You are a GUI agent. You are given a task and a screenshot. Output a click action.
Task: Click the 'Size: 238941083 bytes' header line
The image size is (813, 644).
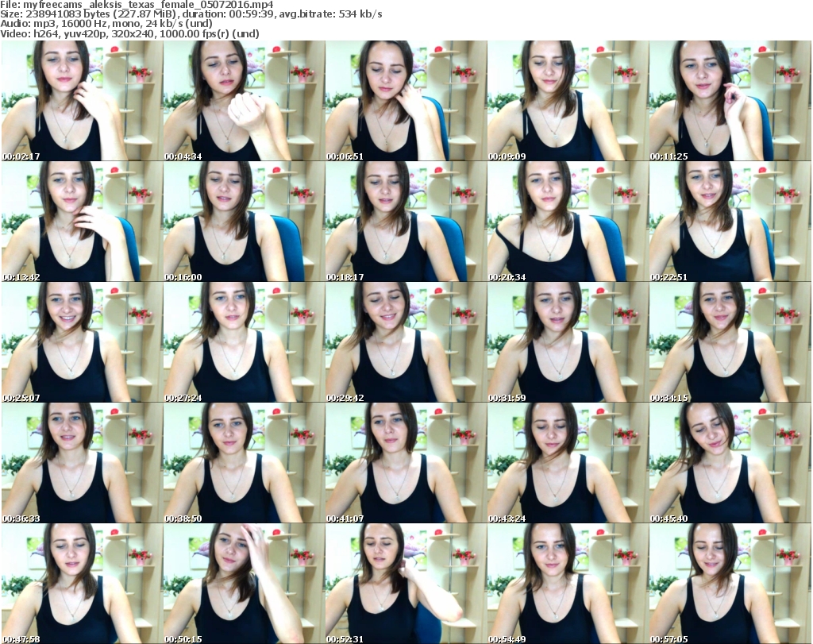tap(191, 14)
